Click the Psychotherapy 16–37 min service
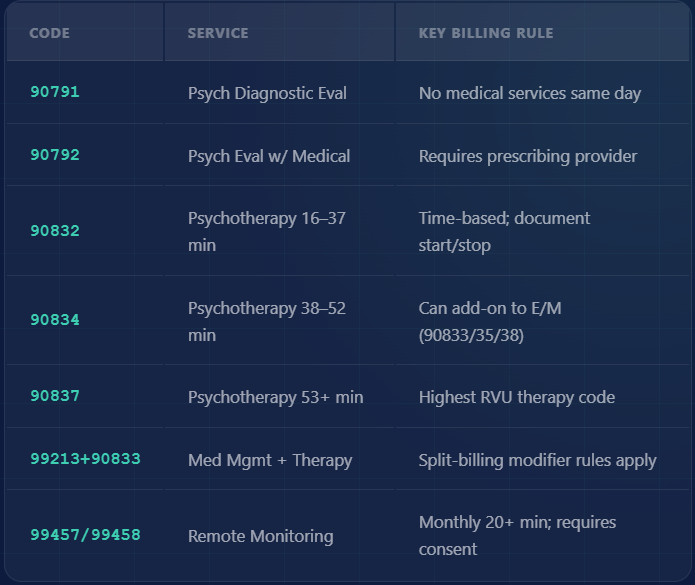The height and width of the screenshot is (585, 695). (x=267, y=232)
